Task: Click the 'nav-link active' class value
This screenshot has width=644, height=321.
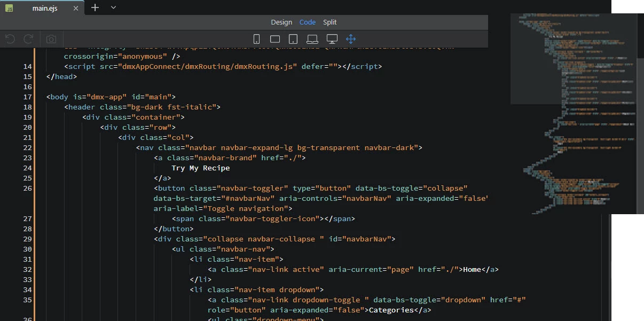Action: click(286, 269)
